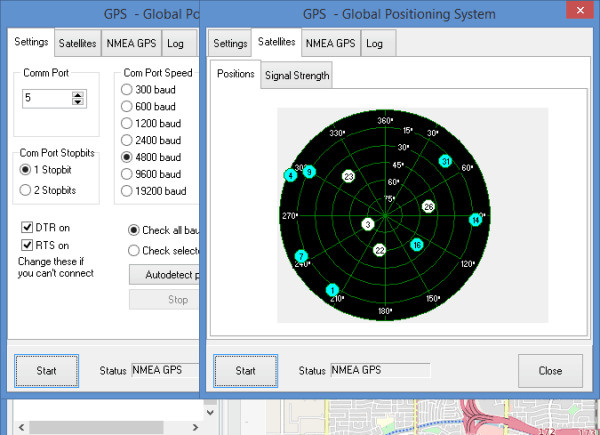The width and height of the screenshot is (600, 435).
Task: Select the 9600 baud speed option
Action: 127,174
